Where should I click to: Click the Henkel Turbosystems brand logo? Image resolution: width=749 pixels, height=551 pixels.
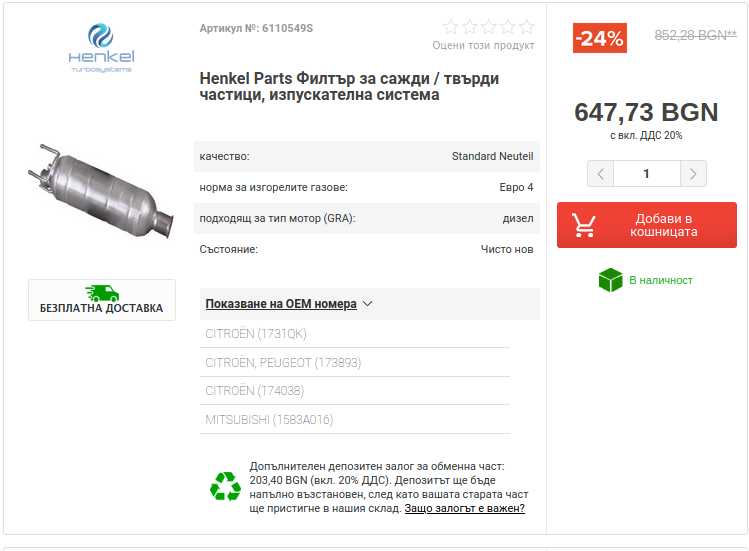pyautogui.click(x=101, y=48)
